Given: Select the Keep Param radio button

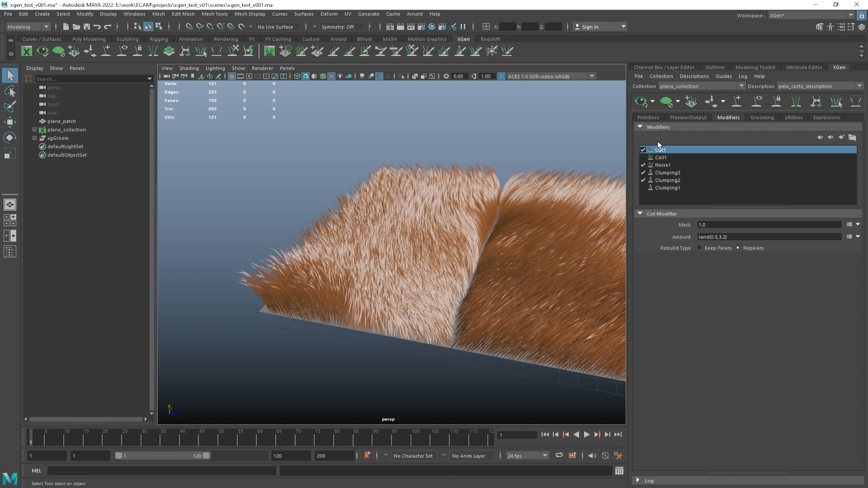Looking at the screenshot, I should click(x=699, y=248).
